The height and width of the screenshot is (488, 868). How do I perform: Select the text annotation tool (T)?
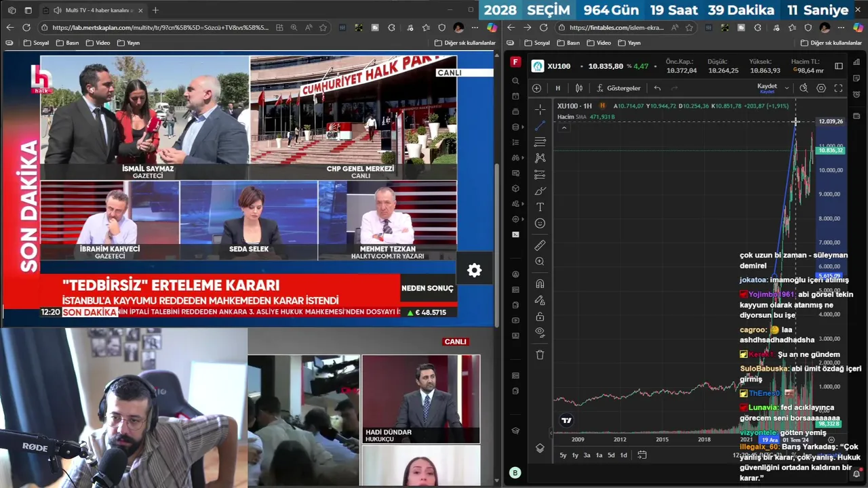(540, 207)
